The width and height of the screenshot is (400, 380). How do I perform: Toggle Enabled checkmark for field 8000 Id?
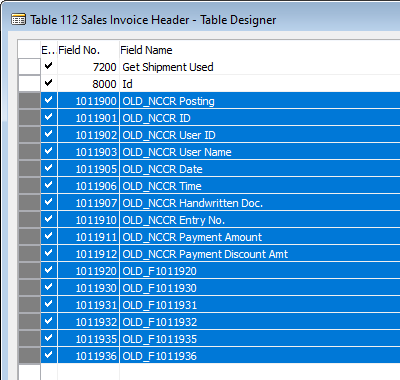point(49,82)
